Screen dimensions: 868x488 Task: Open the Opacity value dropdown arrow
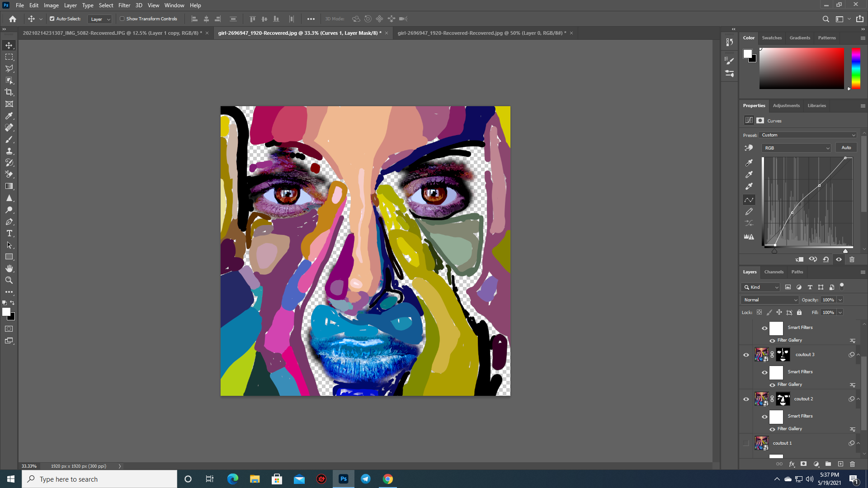pyautogui.click(x=840, y=300)
